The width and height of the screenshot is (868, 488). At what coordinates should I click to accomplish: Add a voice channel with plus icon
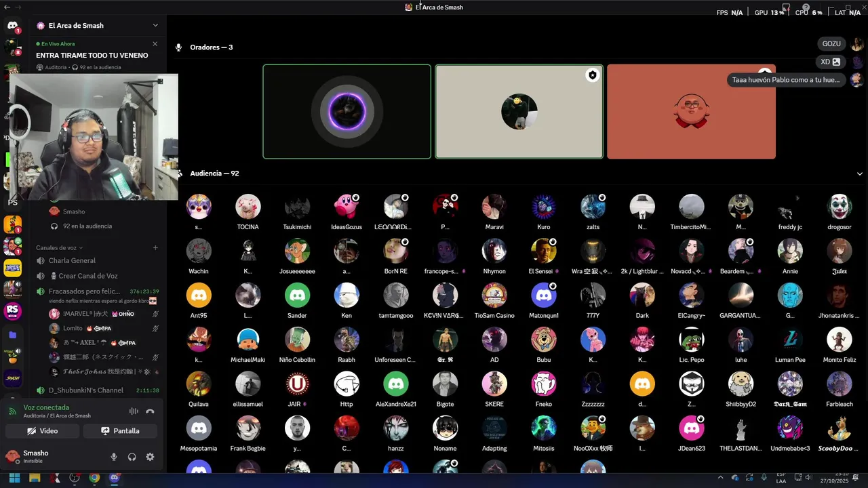pyautogui.click(x=155, y=248)
